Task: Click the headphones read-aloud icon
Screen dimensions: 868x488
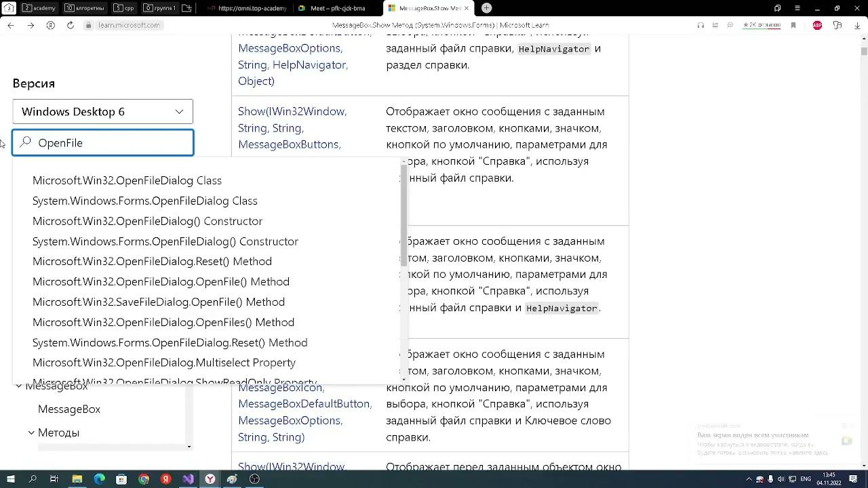Action: tap(701, 25)
